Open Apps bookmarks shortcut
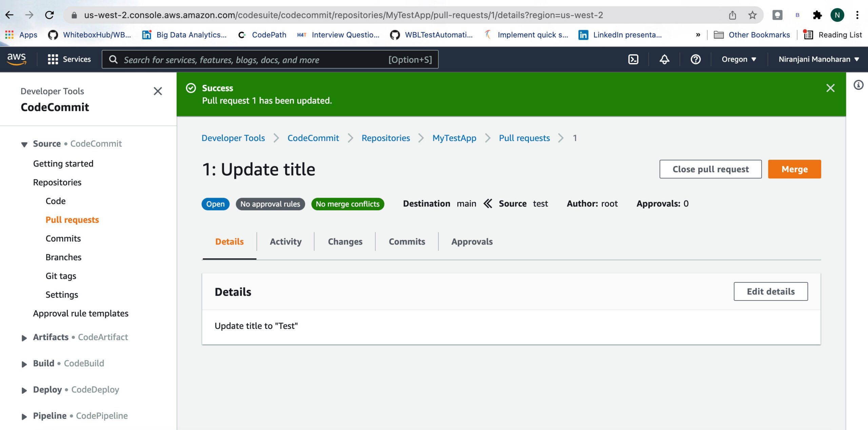This screenshot has width=868, height=430. tap(21, 35)
